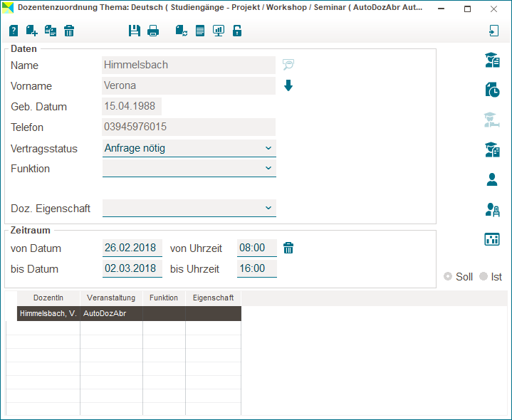Image resolution: width=512 pixels, height=420 pixels.
Task: Click the presentation chart icon
Action: (219, 31)
